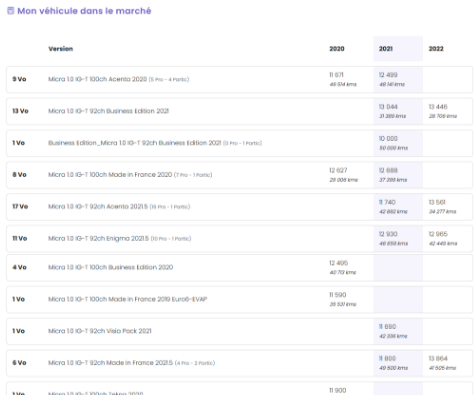The image size is (476, 395).
Task: Click the '50 000 kms' mileage value
Action: pos(393,148)
